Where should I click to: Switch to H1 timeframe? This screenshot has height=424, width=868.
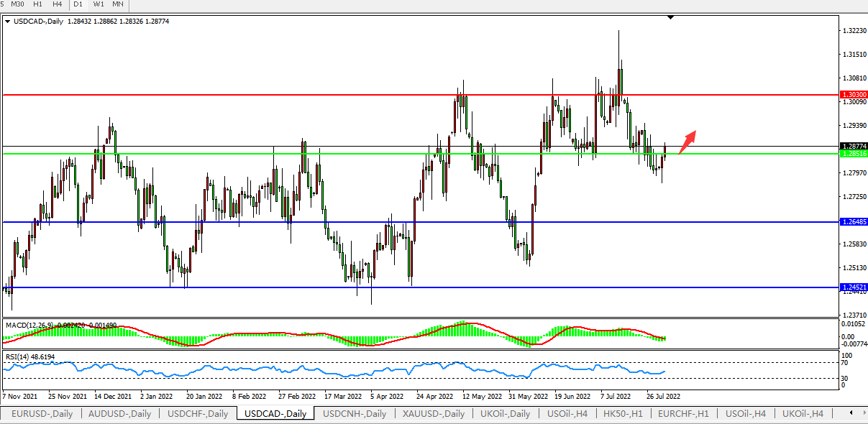pyautogui.click(x=38, y=4)
